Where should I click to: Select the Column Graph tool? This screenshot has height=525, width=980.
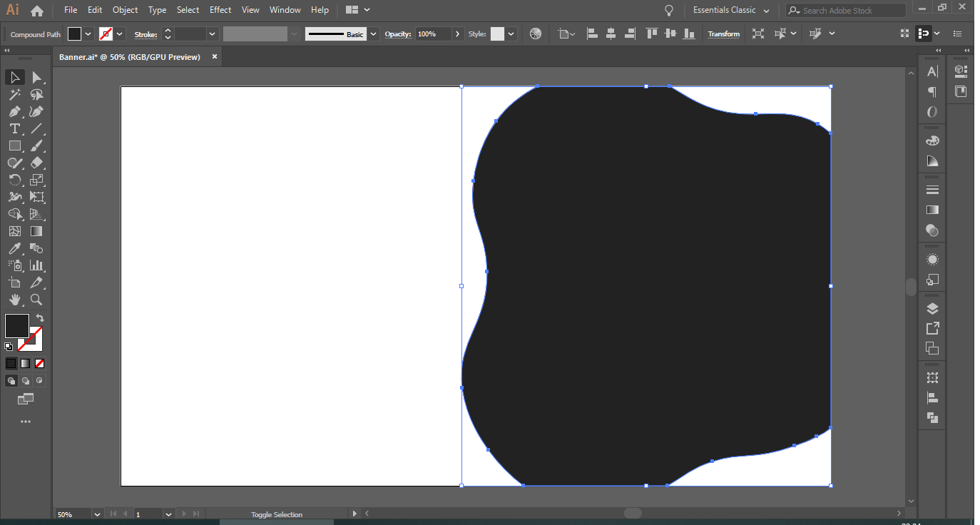[x=37, y=265]
